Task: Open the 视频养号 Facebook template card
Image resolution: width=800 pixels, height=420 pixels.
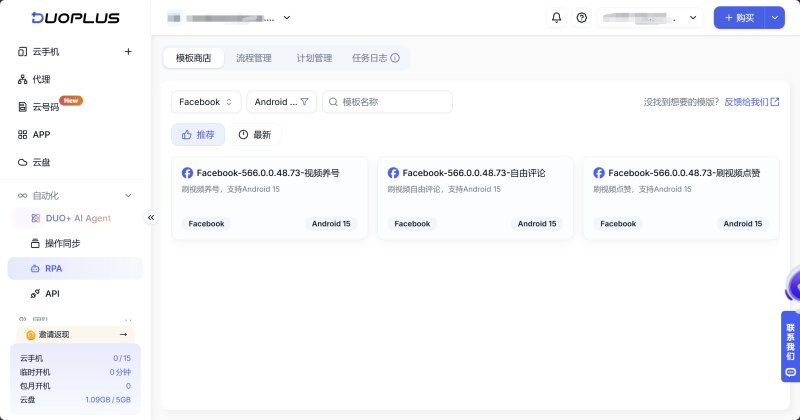Action: pyautogui.click(x=269, y=198)
